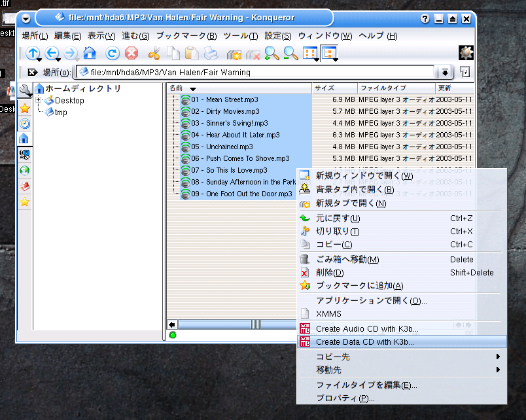Screen dimensions: 526x420
Task: Click the horizontal scrollbar thumb
Action: pyautogui.click(x=256, y=324)
